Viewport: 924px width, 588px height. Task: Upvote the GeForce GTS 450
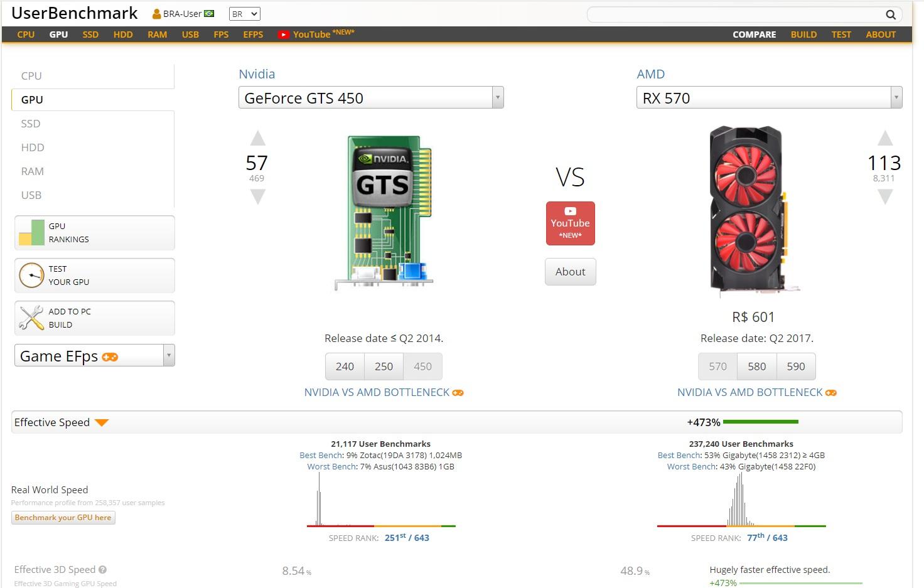257,139
